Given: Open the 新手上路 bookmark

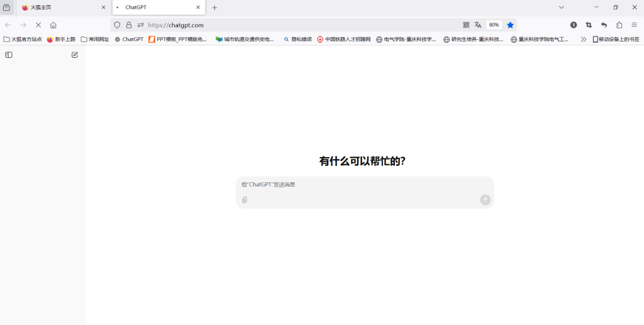Looking at the screenshot, I should 61,40.
